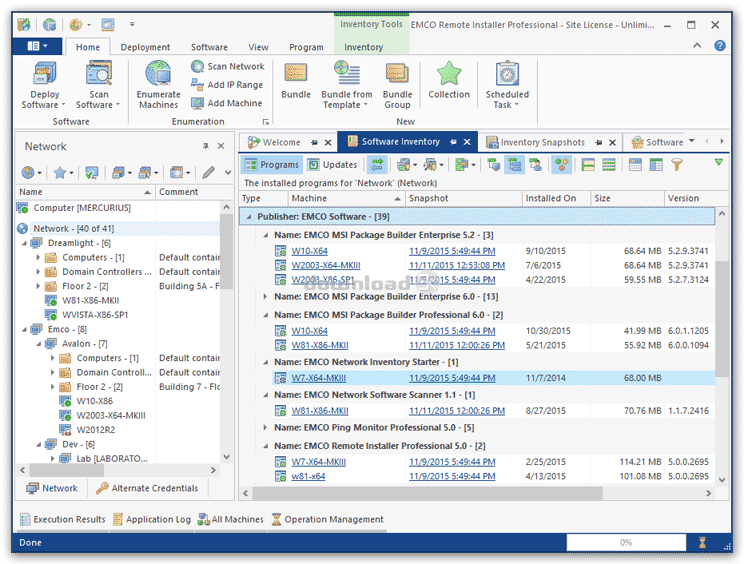Click the checkmark refresh icon in Network toolbar

point(91,172)
